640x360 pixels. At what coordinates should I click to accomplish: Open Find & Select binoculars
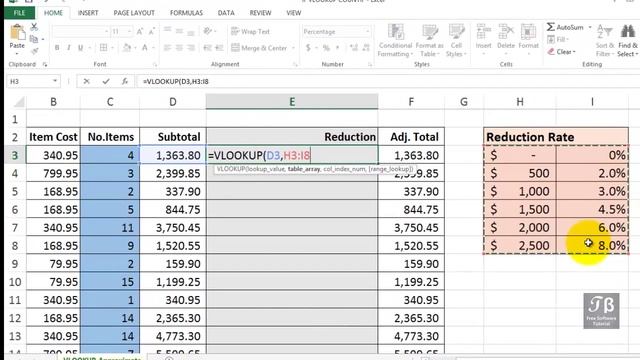tap(628, 41)
